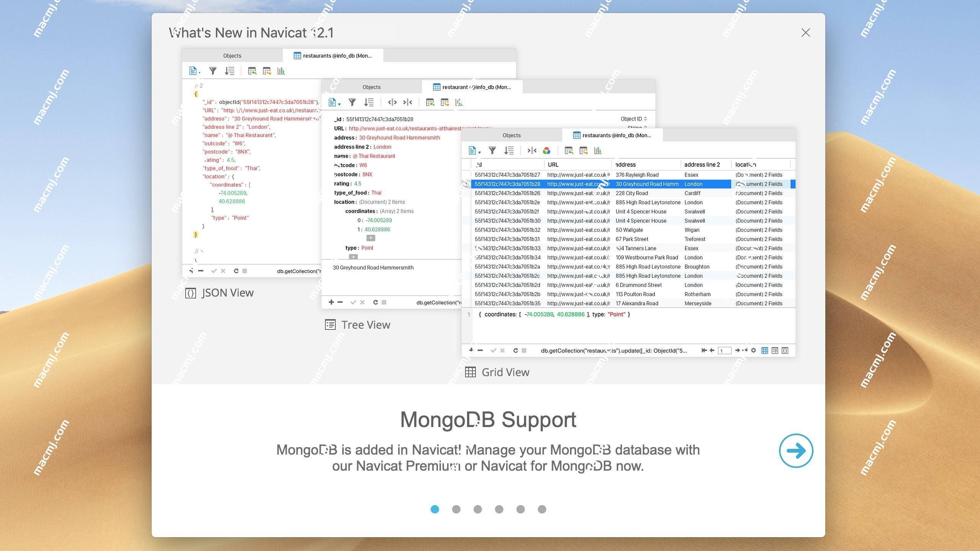980x551 pixels.
Task: Click filter funnel icon in Tree View window
Action: pos(352,102)
